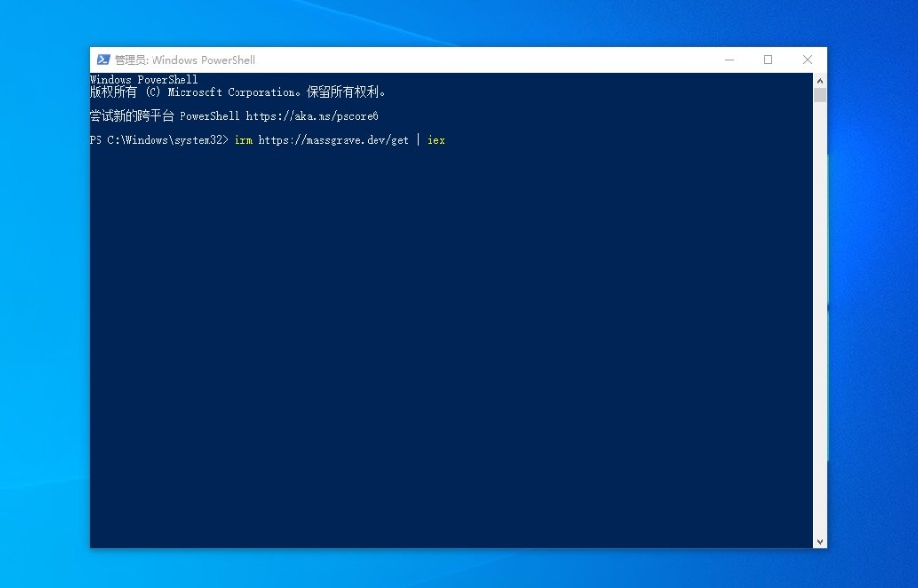Image resolution: width=918 pixels, height=588 pixels.
Task: Click the massgrave.dev/get URL text
Action: coord(333,140)
